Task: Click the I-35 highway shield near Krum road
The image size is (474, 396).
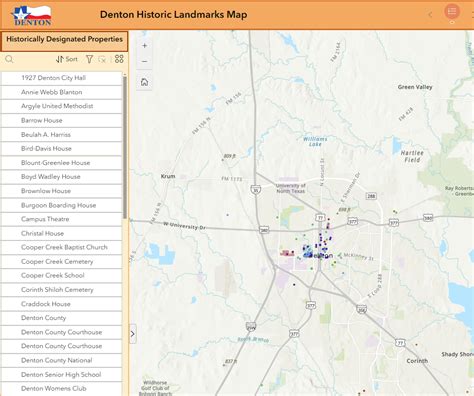Action: coord(256,190)
